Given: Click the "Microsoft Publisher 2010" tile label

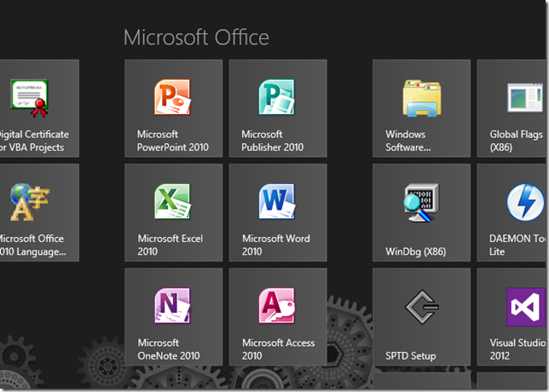Looking at the screenshot, I should tap(273, 141).
